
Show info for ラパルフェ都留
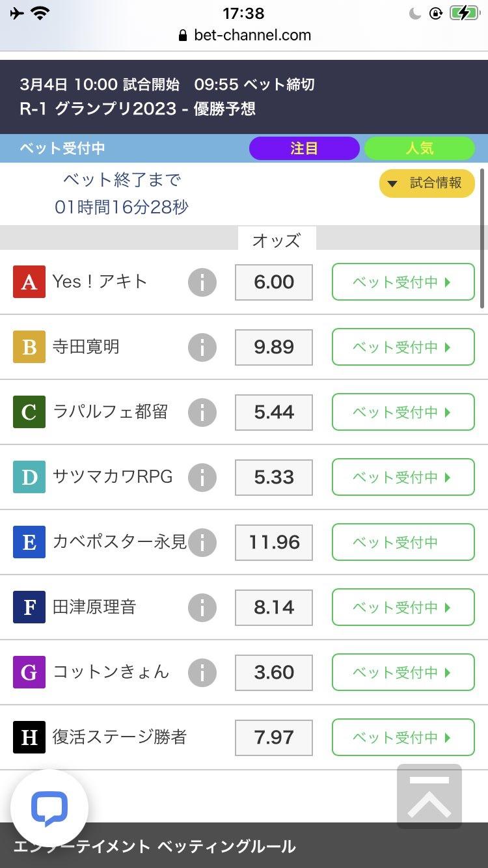click(x=202, y=413)
